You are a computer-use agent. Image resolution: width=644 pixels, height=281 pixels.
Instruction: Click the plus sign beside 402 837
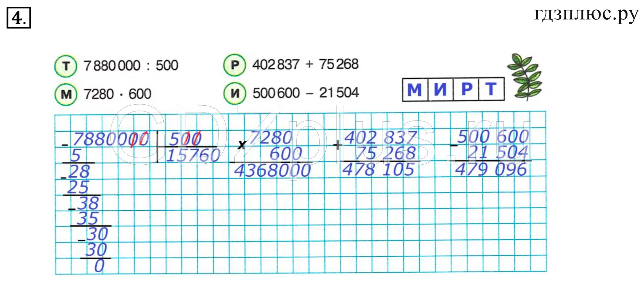[337, 145]
